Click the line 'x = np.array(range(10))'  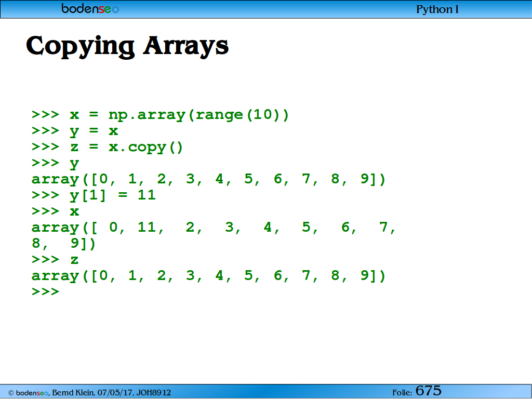[x=160, y=115]
